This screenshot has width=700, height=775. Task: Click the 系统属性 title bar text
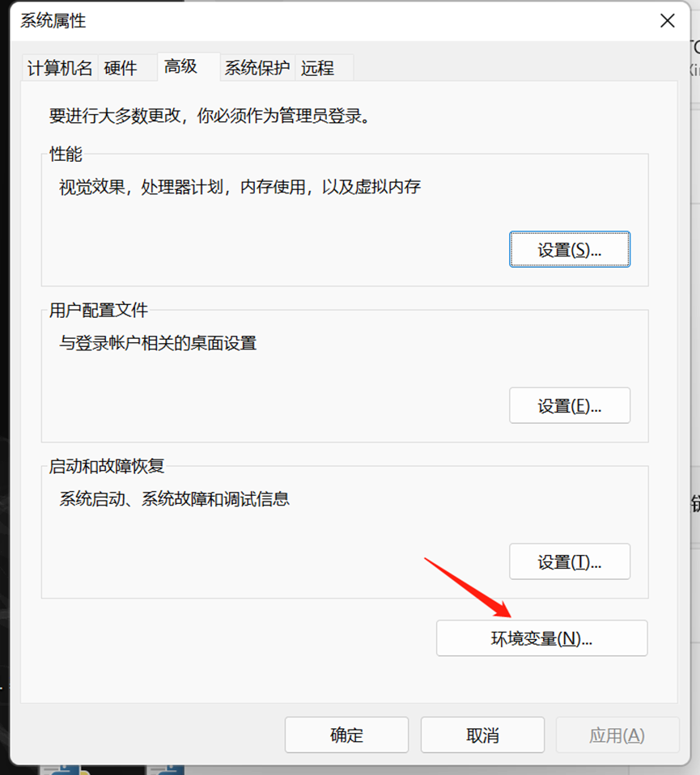[53, 21]
